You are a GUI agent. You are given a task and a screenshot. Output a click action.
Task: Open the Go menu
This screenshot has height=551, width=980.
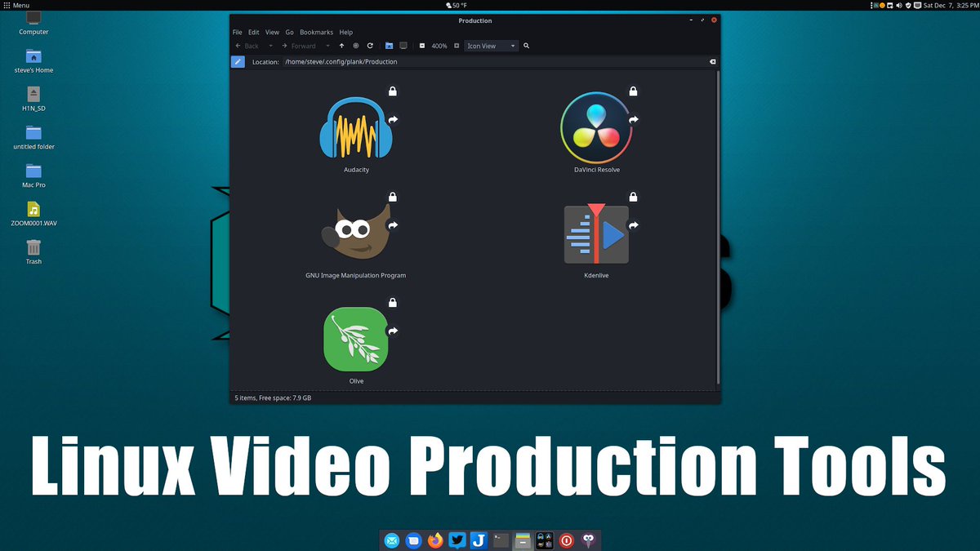pyautogui.click(x=290, y=32)
